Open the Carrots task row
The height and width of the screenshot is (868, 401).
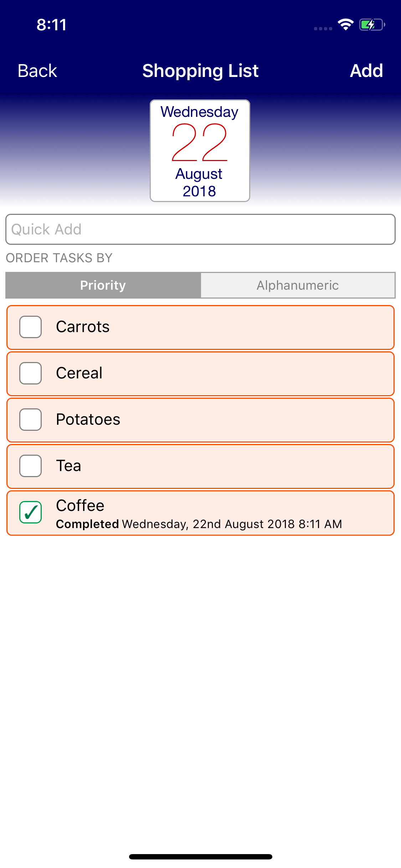tap(214, 327)
